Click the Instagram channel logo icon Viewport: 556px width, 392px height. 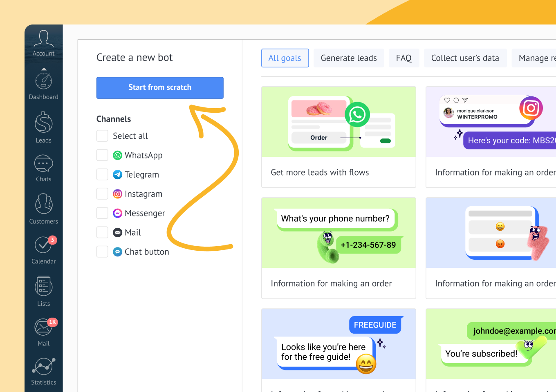tap(117, 194)
